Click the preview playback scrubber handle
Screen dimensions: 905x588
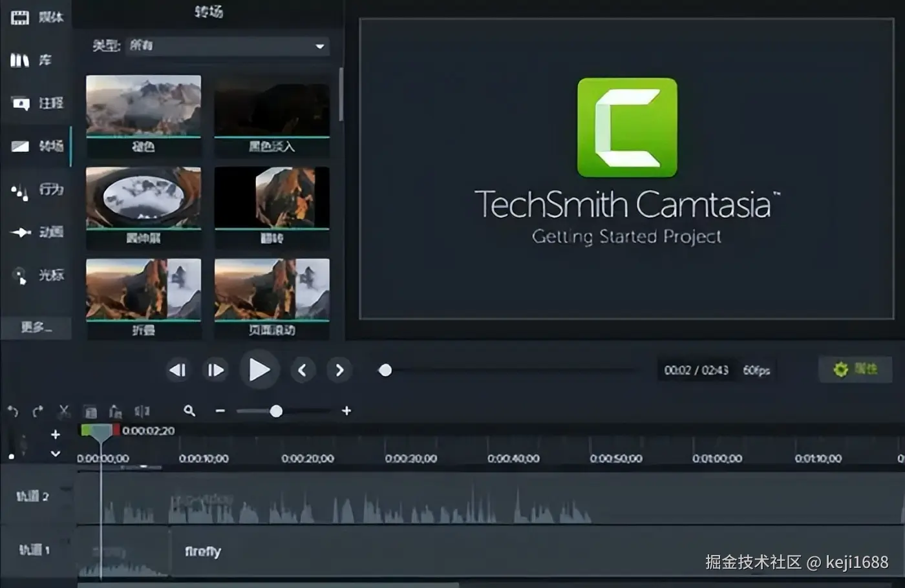[x=385, y=370]
